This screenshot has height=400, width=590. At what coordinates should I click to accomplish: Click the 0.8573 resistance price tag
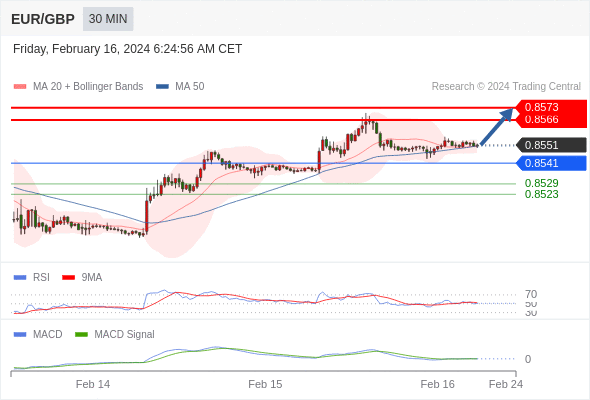click(x=550, y=107)
